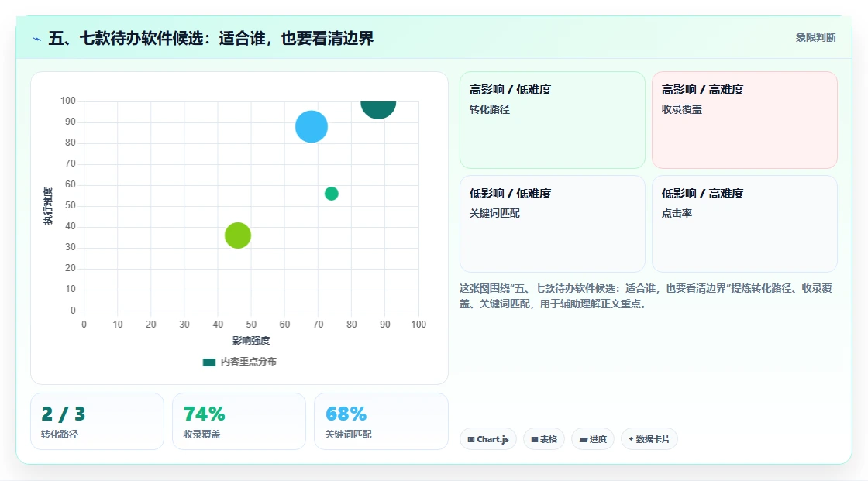Click the 执行难度 y-axis title
The image size is (868, 481).
pos(48,206)
